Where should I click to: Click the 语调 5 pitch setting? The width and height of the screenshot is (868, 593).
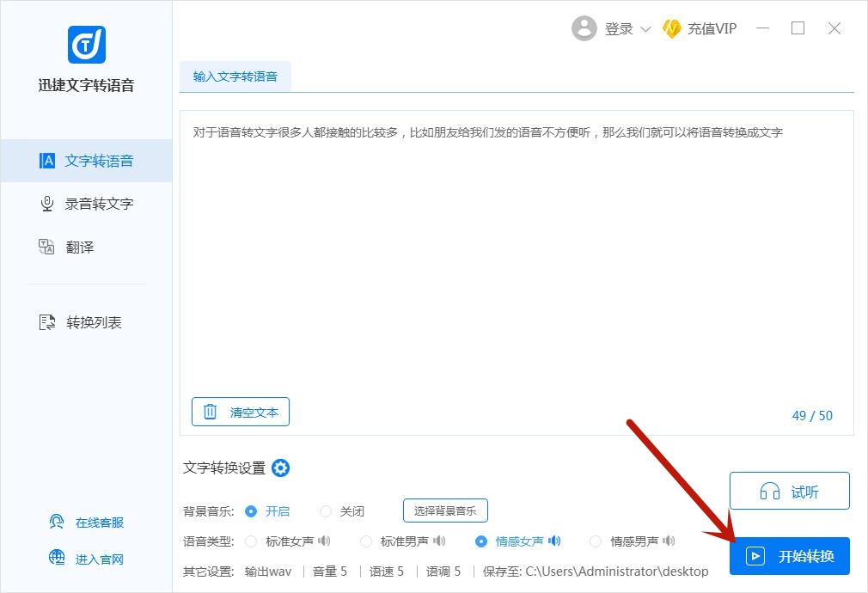(443, 572)
